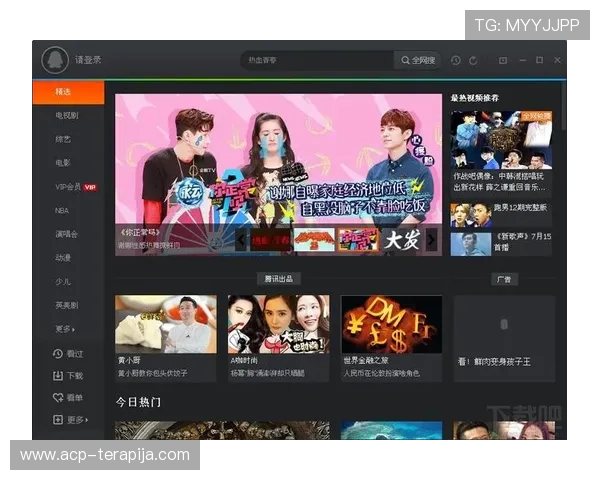Open the 少儿 category
Screen dimensions: 600x480
pos(63,281)
